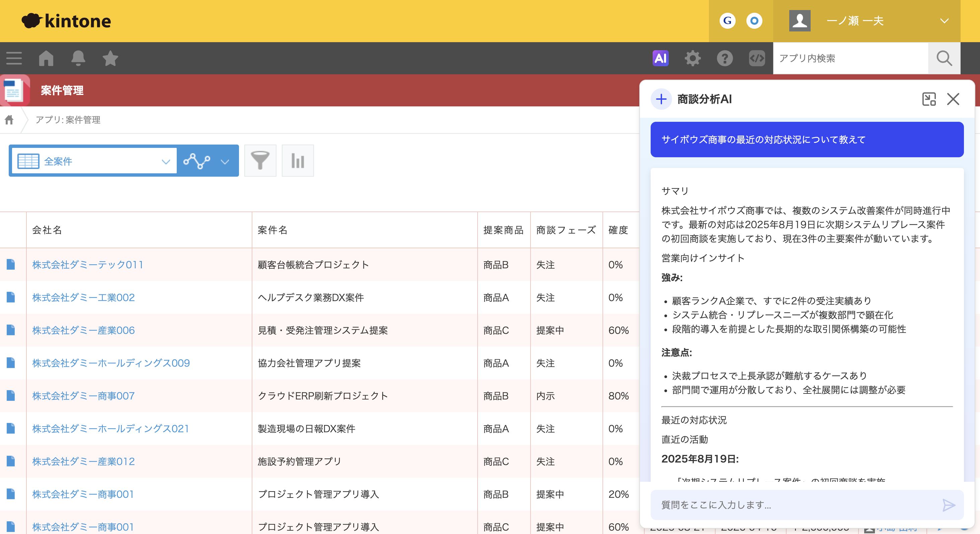Shrink the AI panel with the minimize icon
Image resolution: width=980 pixels, height=534 pixels.
(929, 99)
